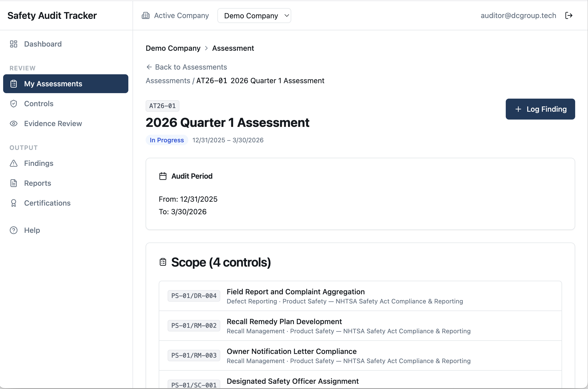The image size is (588, 389).
Task: Open the Demo Company selector
Action: (254, 15)
